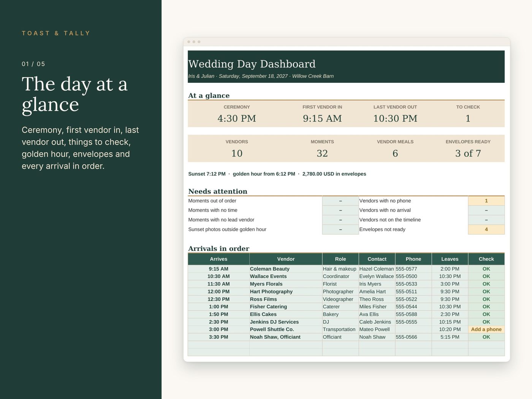Select the Contact column header
This screenshot has height=399, width=532.
pos(377,259)
